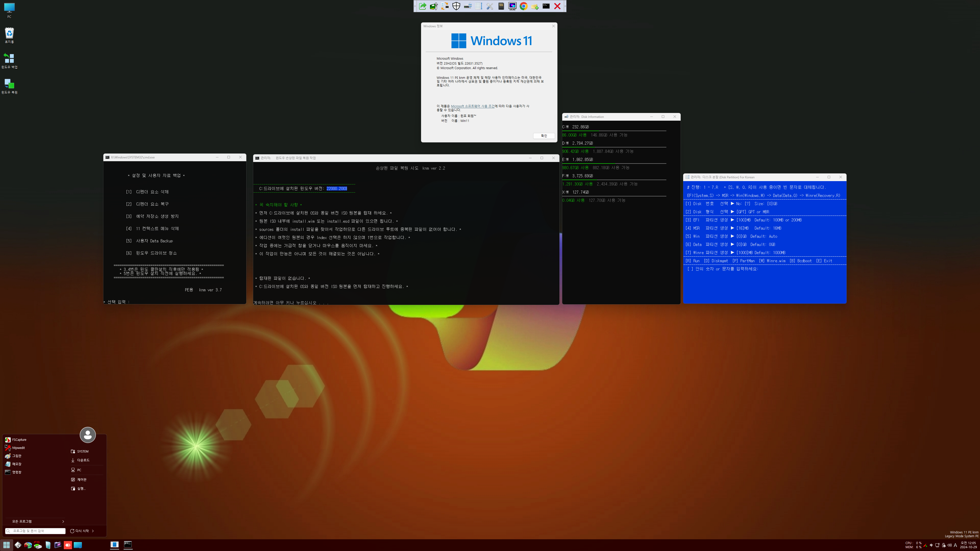
Task: Open the 윈도우 복원 desktop icon
Action: coord(9,86)
